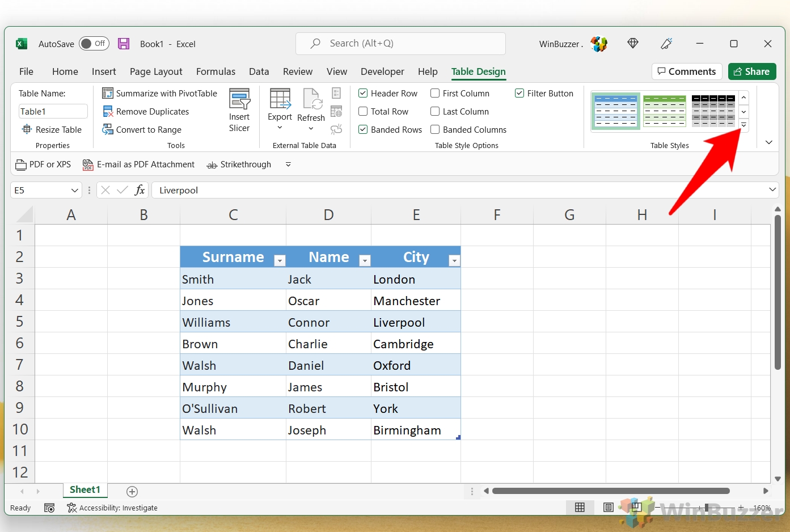Check the First Column option

435,93
